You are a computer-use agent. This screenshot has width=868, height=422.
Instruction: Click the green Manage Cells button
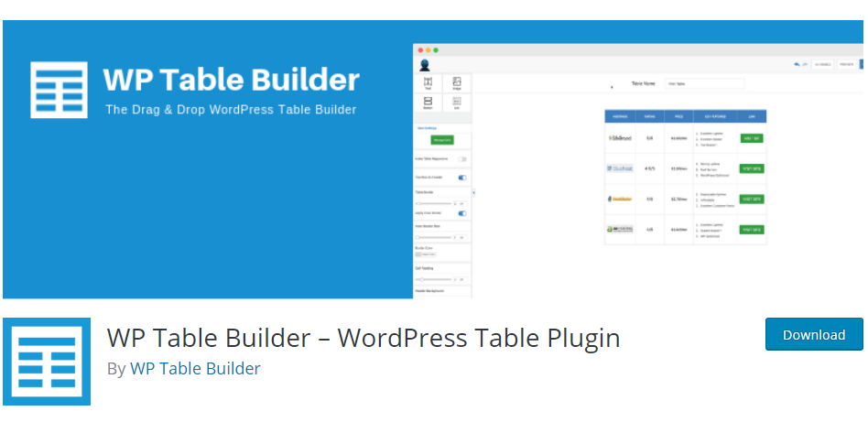coord(442,140)
